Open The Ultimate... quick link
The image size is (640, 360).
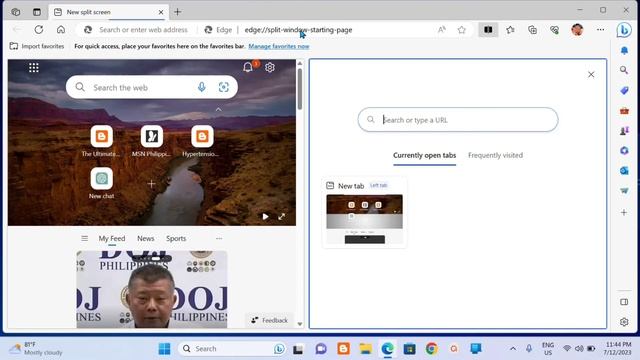coord(101,141)
